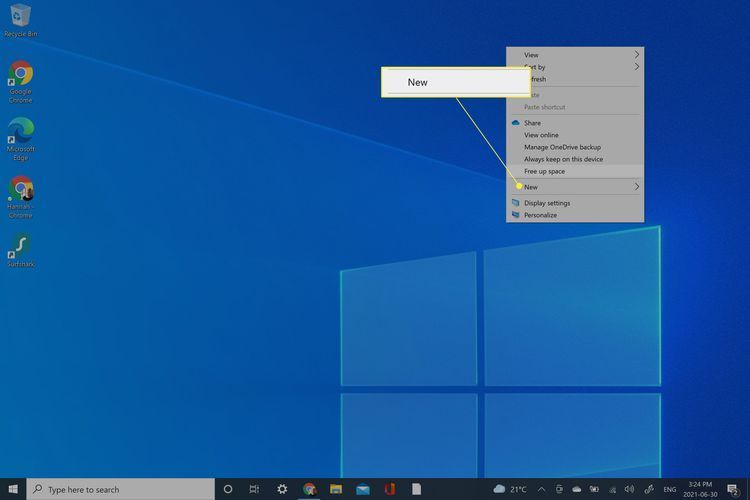Open Settings gear in the taskbar

point(282,489)
